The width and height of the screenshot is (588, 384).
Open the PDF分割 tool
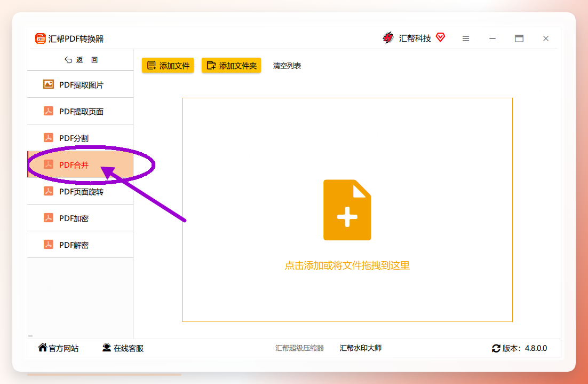click(x=80, y=138)
